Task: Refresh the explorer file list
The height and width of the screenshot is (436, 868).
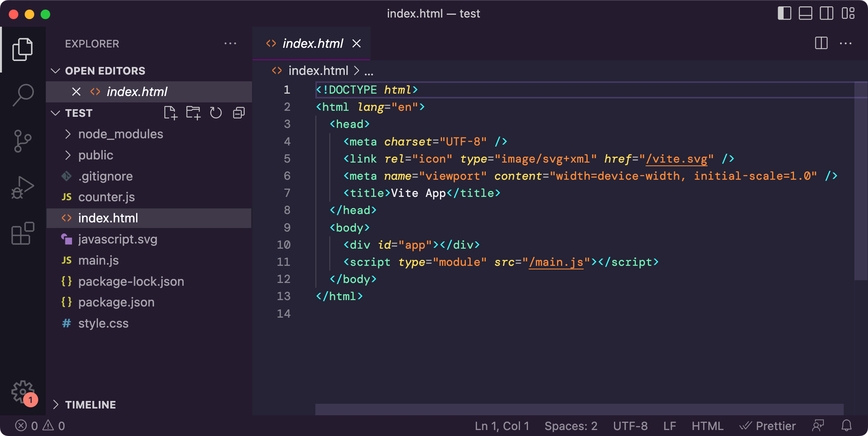Action: 216,113
